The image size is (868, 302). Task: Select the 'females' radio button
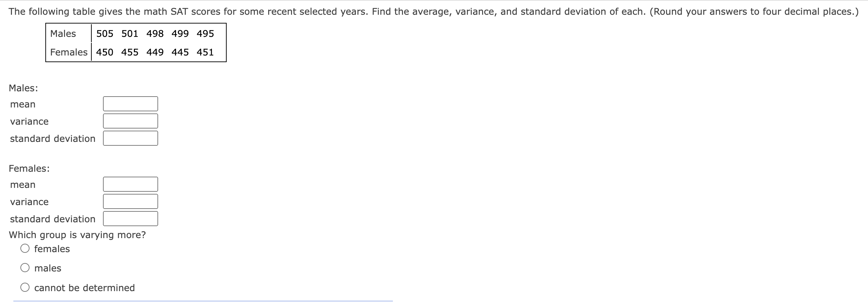[24, 248]
